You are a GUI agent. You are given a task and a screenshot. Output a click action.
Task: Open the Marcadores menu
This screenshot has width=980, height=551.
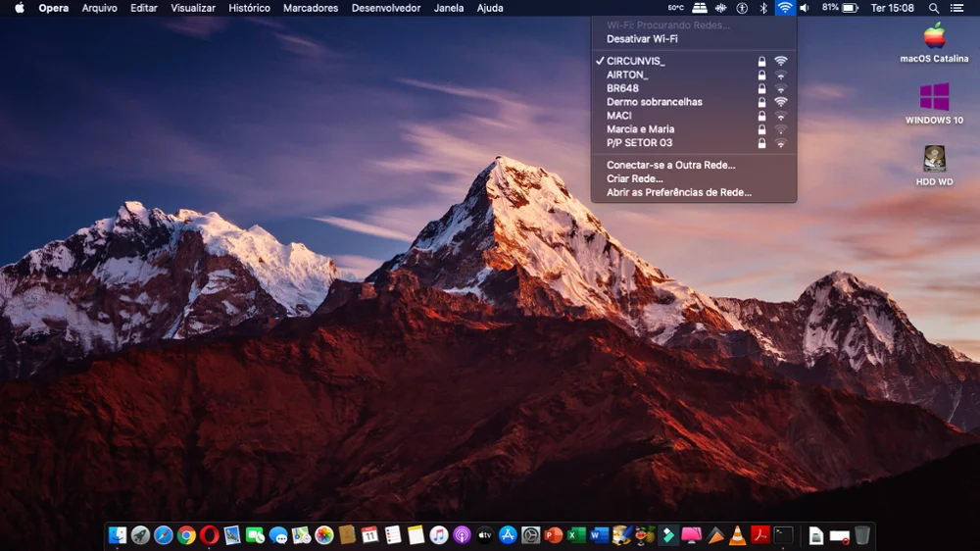point(310,8)
